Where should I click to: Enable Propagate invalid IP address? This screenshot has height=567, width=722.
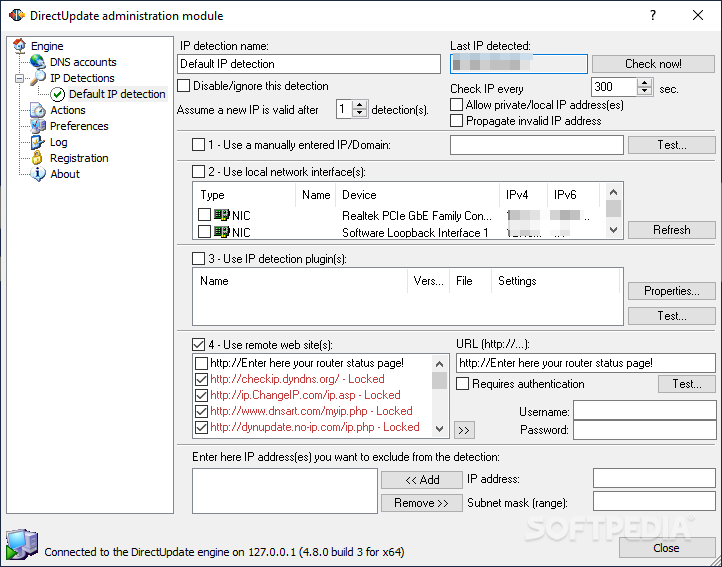[x=456, y=121]
